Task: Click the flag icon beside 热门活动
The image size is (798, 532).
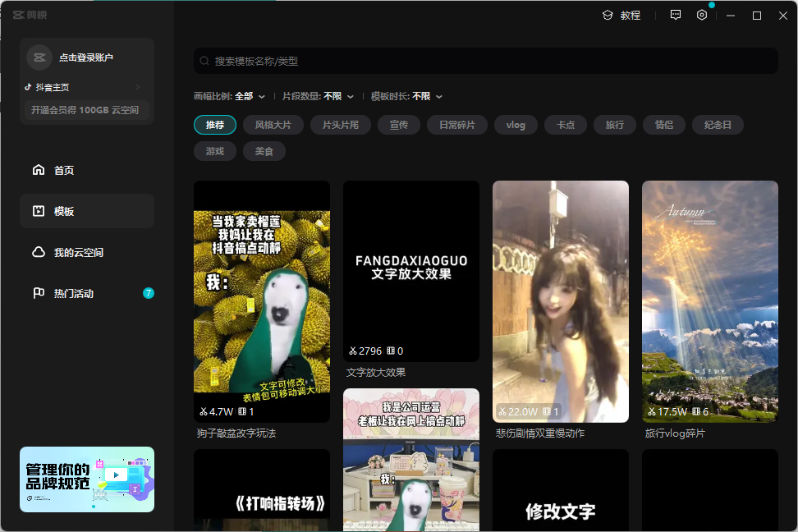Action: click(39, 293)
